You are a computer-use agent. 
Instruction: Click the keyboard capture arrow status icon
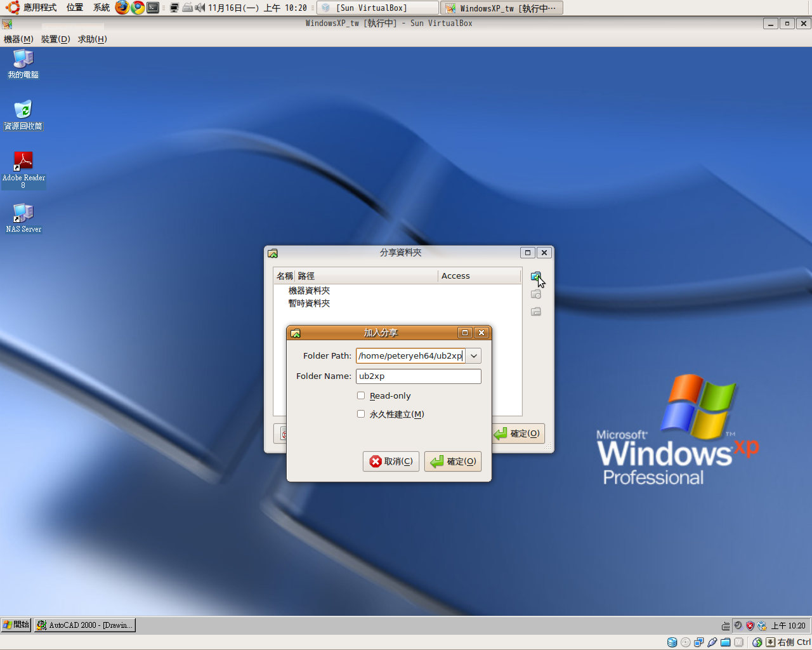tap(770, 642)
